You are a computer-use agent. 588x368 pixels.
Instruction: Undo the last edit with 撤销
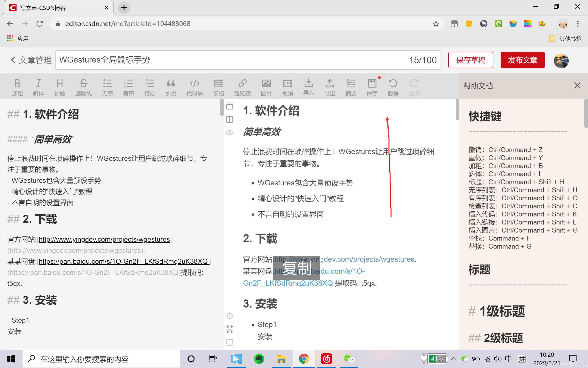coord(393,87)
